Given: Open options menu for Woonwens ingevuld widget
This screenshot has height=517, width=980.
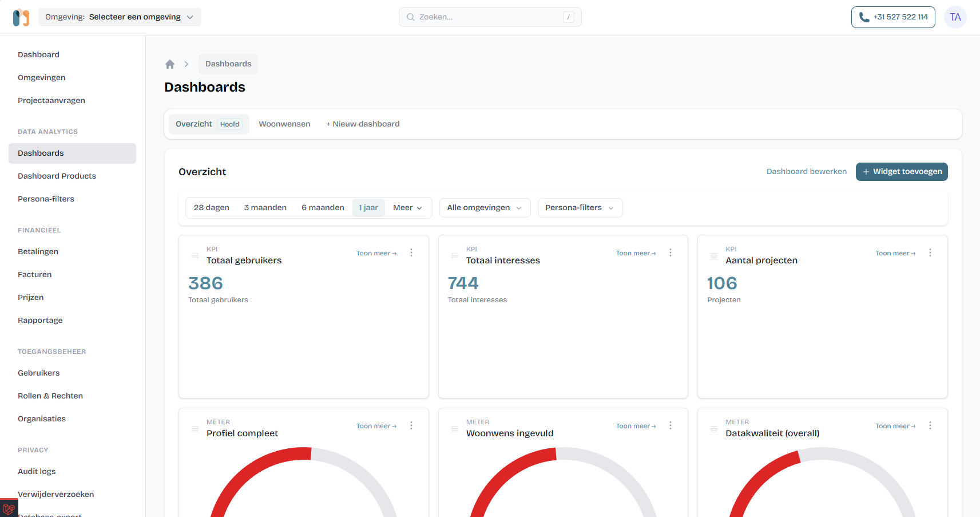Looking at the screenshot, I should tap(670, 425).
